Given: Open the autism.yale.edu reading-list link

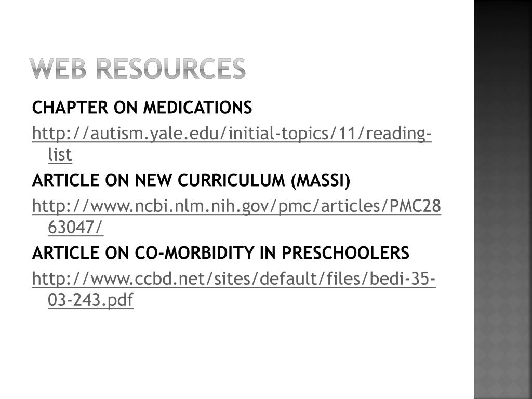Looking at the screenshot, I should click(231, 134).
